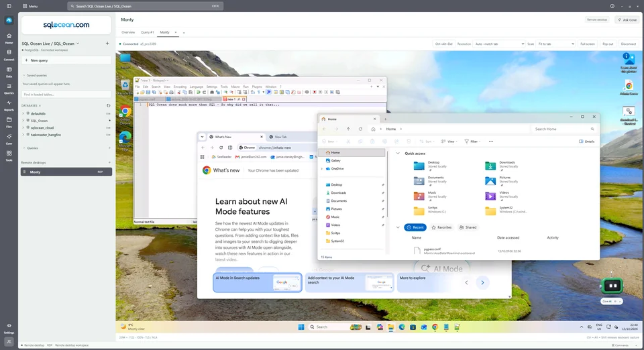Screen dimensions: 644x350
Task: Click the Ask Cove button
Action: click(x=627, y=19)
